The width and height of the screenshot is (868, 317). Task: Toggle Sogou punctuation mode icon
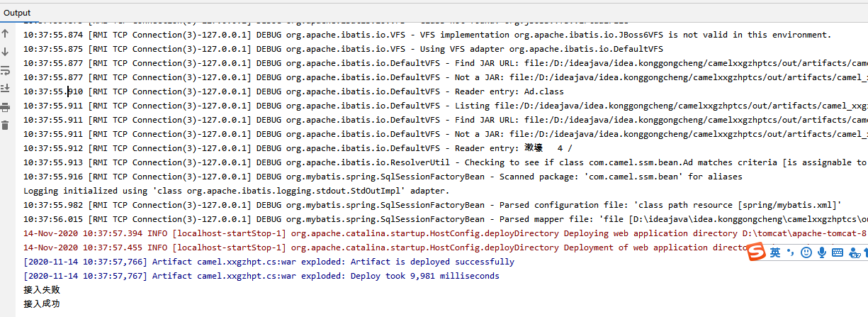tap(790, 252)
